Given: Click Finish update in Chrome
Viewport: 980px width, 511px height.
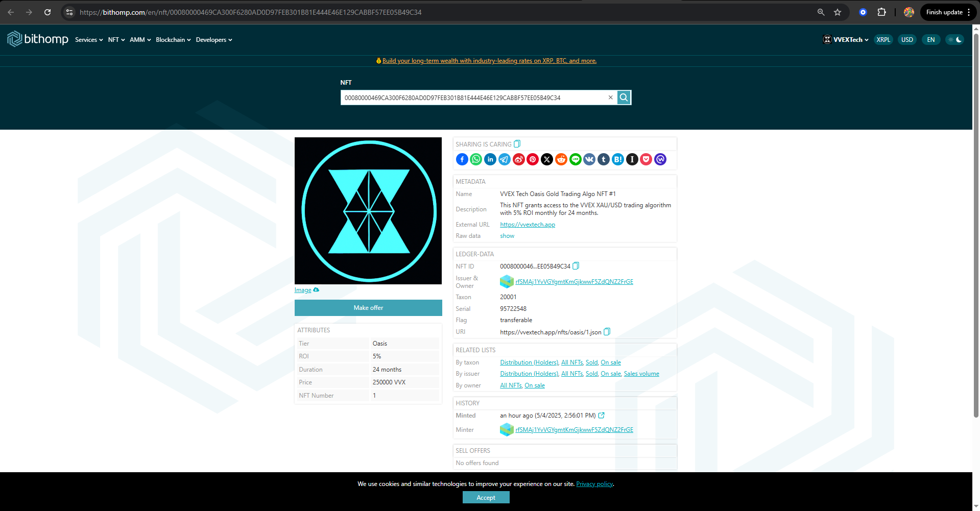Looking at the screenshot, I should click(x=944, y=12).
